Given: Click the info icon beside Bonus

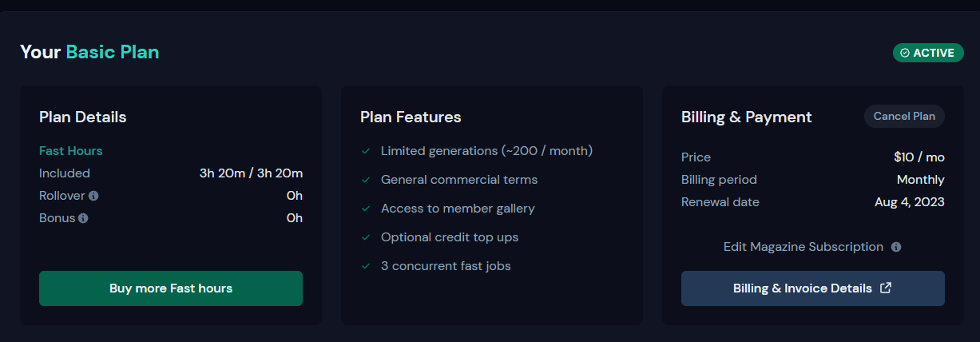Looking at the screenshot, I should click(83, 218).
